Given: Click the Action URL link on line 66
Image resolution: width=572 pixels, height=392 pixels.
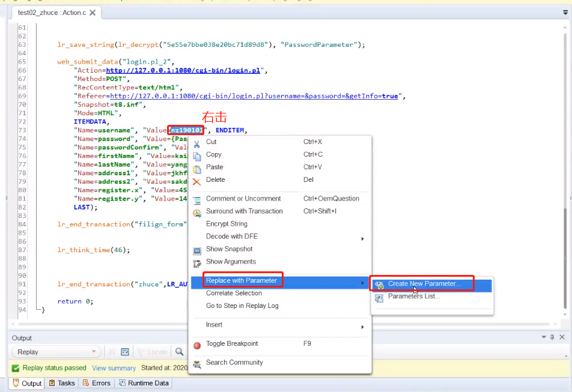Looking at the screenshot, I should click(x=183, y=70).
